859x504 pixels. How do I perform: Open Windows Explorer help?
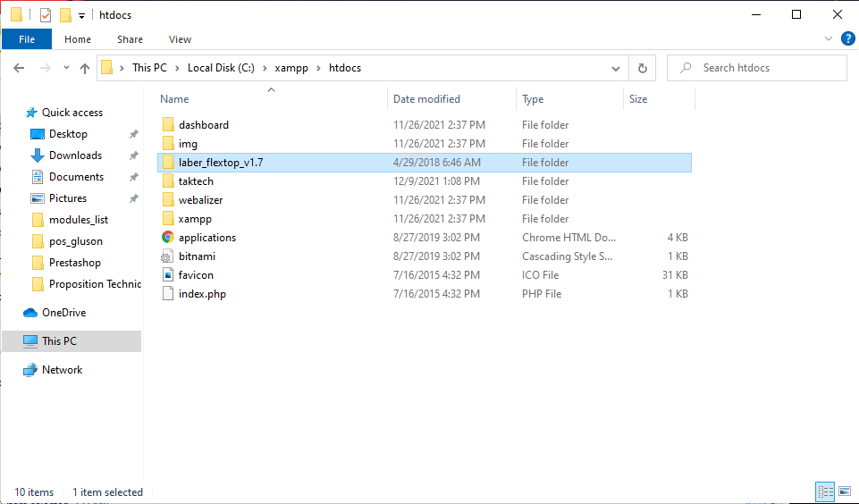coord(847,39)
